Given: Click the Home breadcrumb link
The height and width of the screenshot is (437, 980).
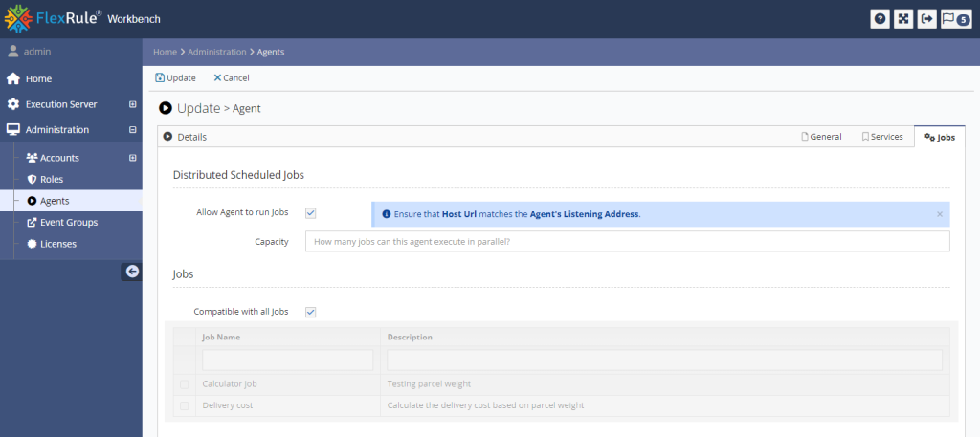Looking at the screenshot, I should pyautogui.click(x=165, y=52).
